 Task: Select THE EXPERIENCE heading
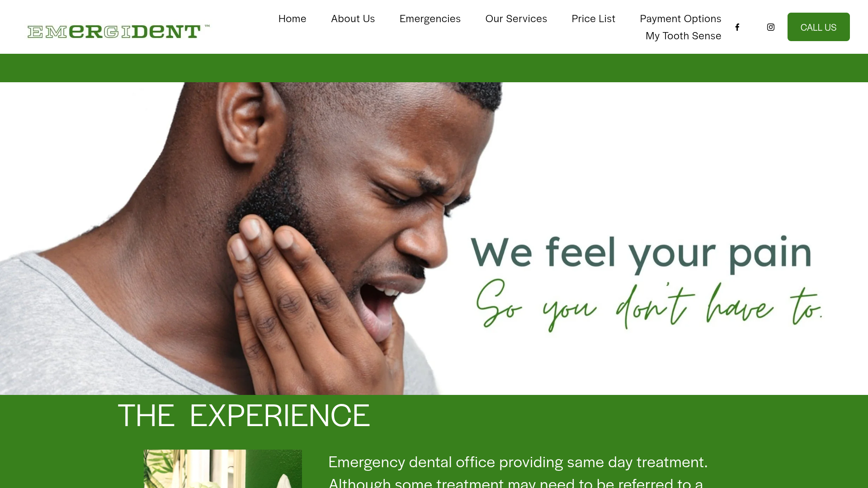[244, 415]
